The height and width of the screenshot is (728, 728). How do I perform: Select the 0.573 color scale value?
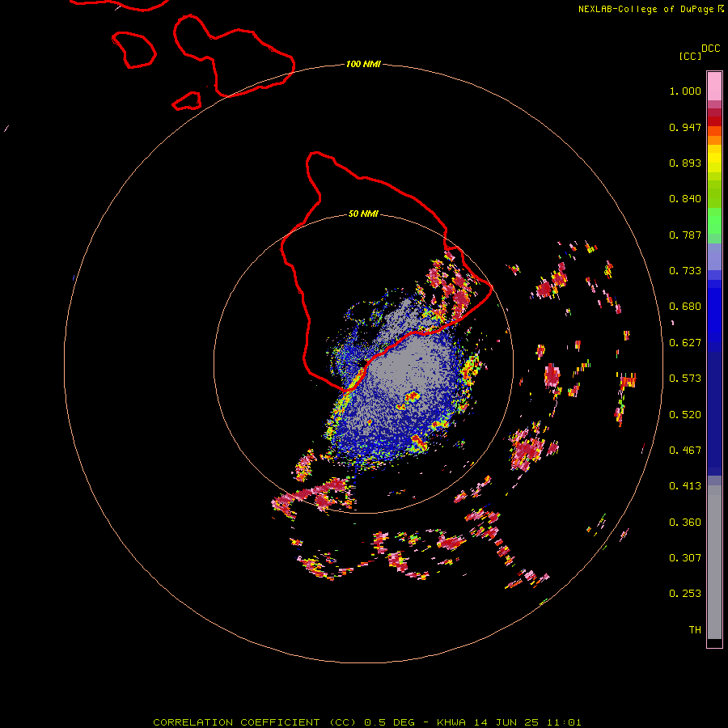pos(685,379)
